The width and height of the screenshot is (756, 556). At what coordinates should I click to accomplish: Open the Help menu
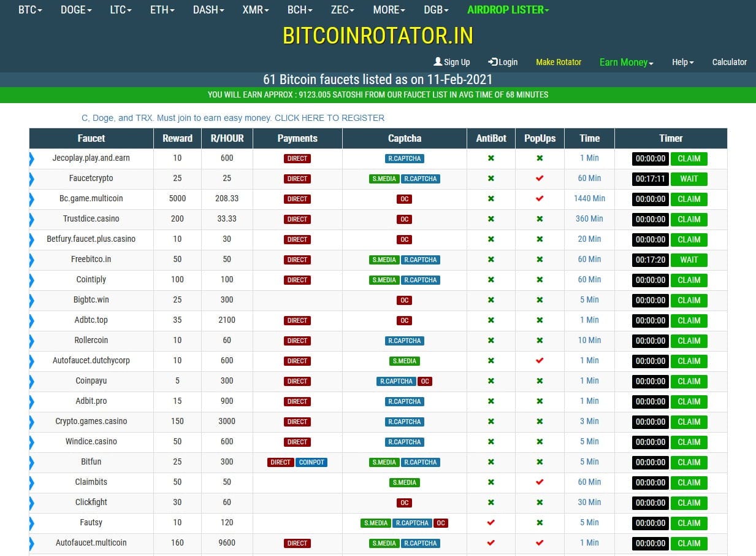tap(682, 62)
